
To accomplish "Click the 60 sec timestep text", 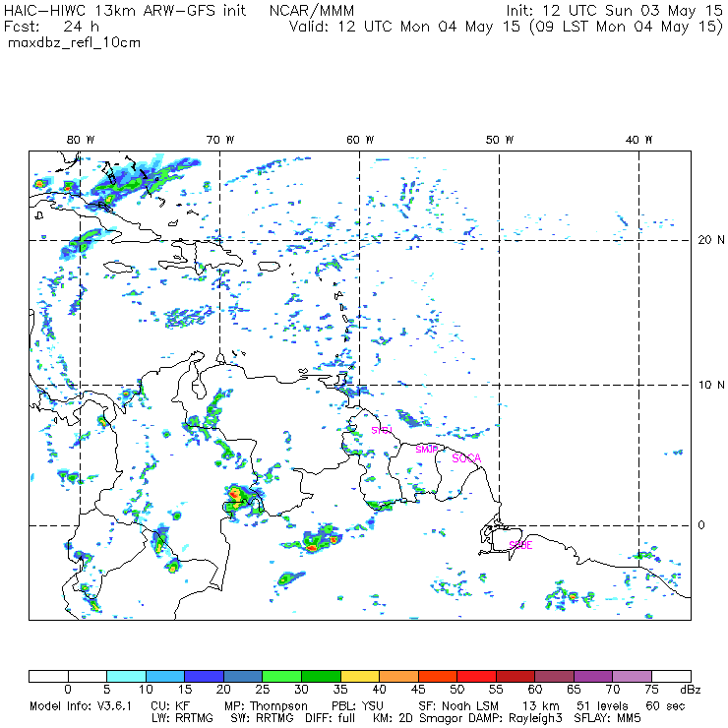I will click(x=665, y=706).
